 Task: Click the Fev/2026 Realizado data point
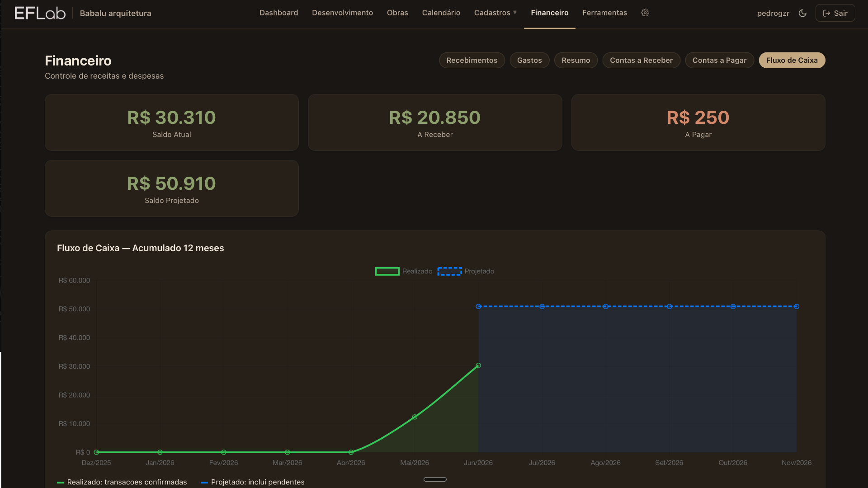(x=224, y=452)
